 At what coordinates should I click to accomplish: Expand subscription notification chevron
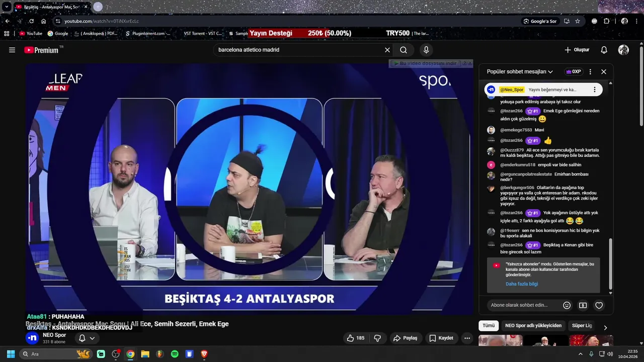click(x=92, y=338)
